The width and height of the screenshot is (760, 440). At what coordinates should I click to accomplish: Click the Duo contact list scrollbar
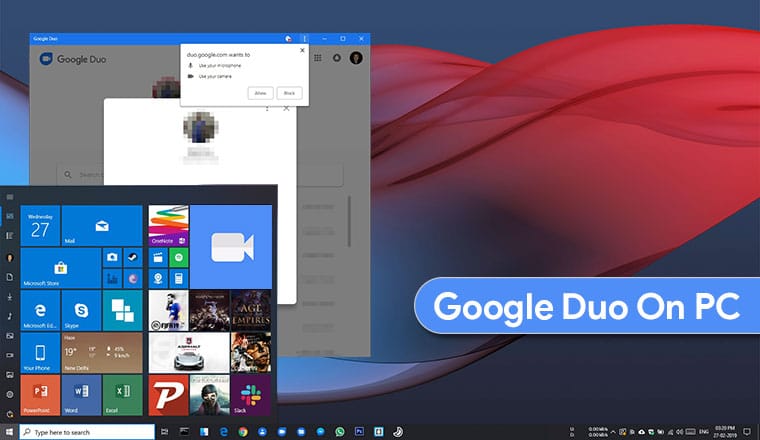point(349,221)
